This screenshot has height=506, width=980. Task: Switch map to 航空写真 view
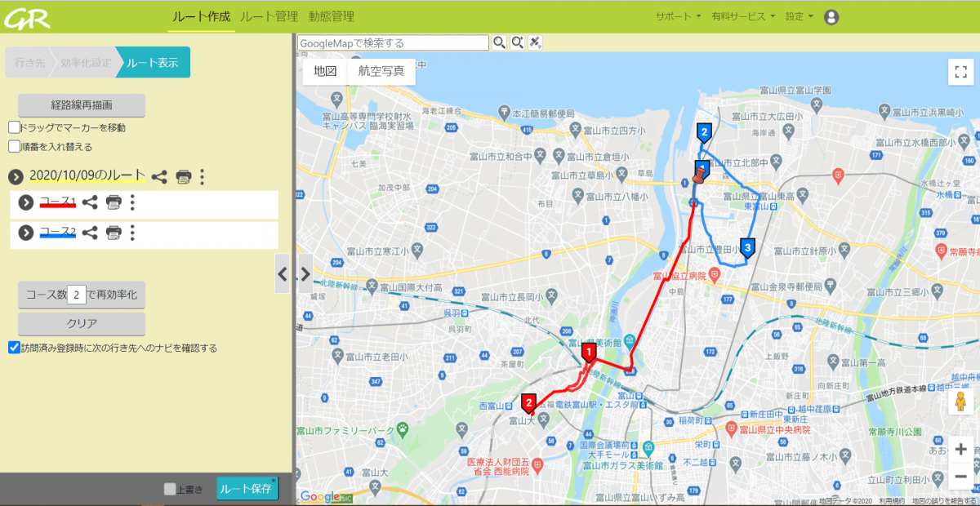point(381,71)
